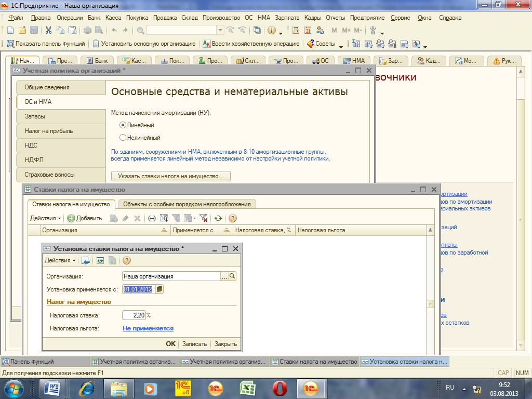This screenshot has width=532, height=399.
Task: Click the filter by value icon in rates toolbar
Action: pyautogui.click(x=176, y=218)
